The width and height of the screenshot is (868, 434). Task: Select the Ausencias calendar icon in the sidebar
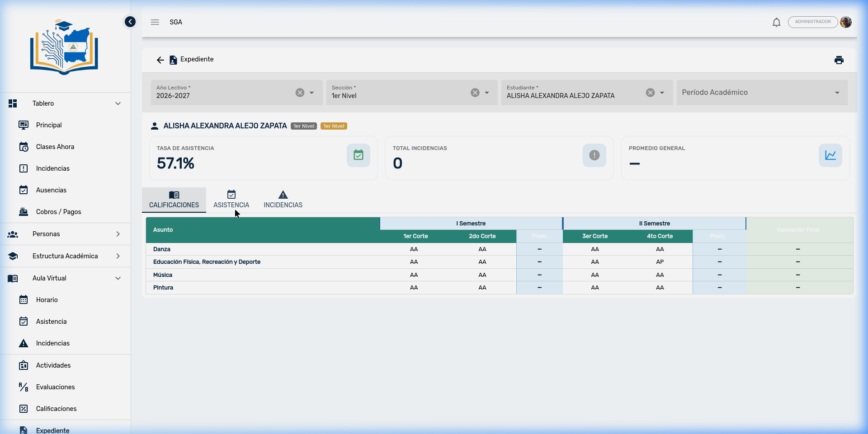pyautogui.click(x=23, y=190)
